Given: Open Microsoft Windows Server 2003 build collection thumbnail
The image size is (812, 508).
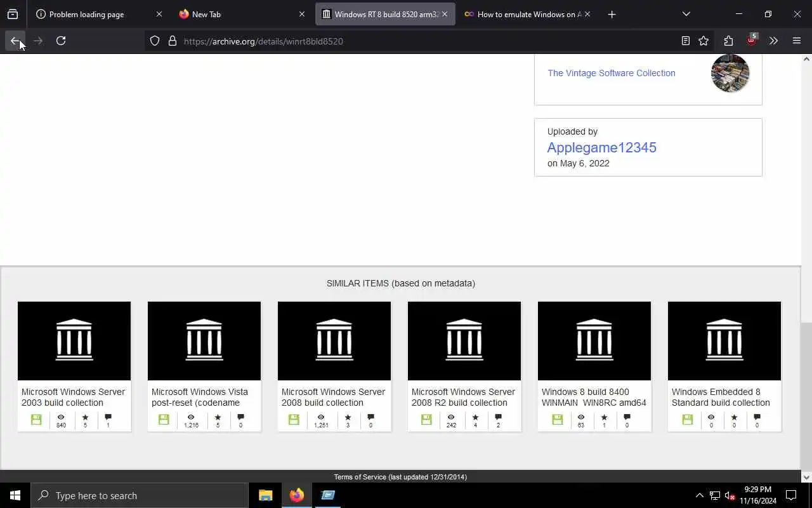Looking at the screenshot, I should tap(74, 341).
